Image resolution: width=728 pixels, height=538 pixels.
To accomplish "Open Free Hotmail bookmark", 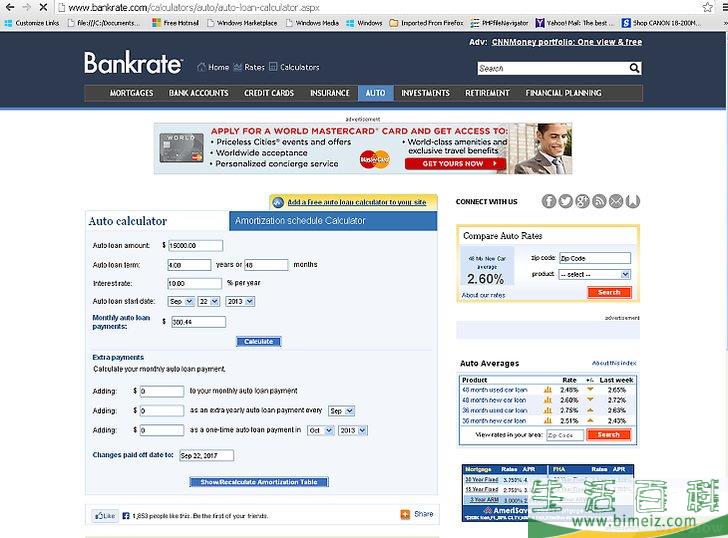I will [176, 23].
